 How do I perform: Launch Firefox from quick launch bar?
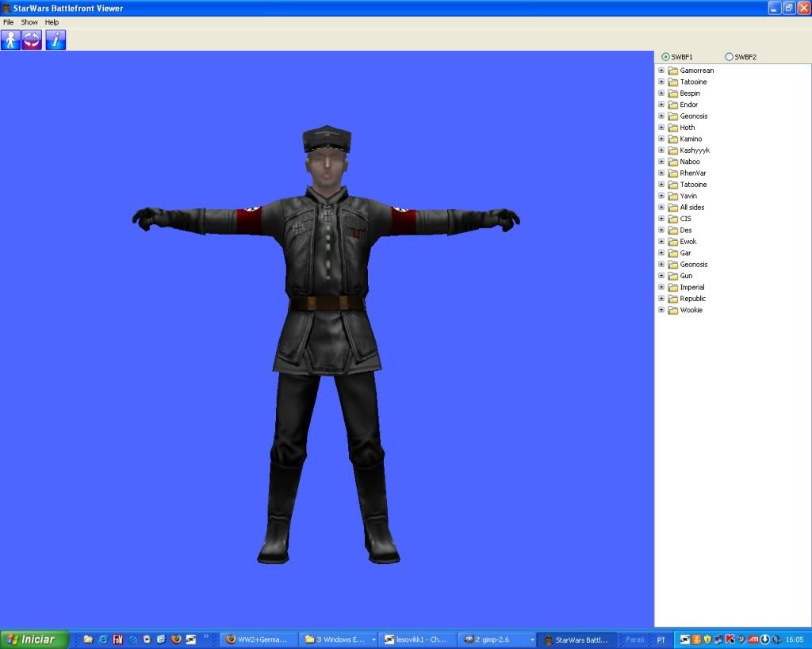point(176,639)
